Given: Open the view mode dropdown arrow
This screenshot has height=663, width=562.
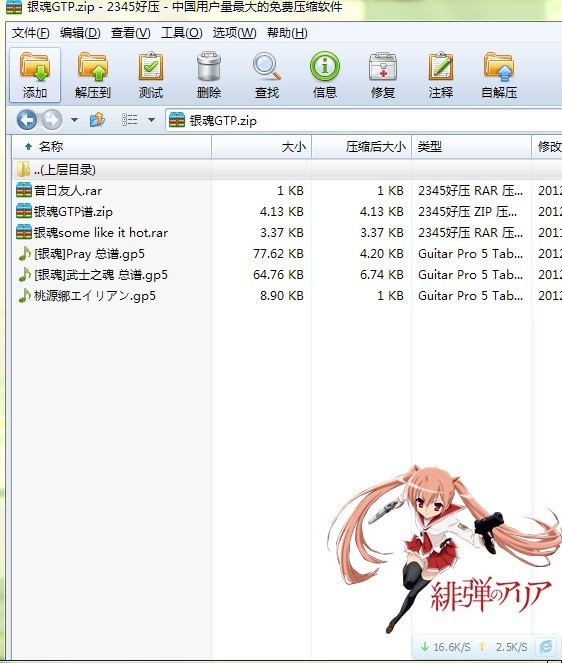Looking at the screenshot, I should (x=151, y=121).
